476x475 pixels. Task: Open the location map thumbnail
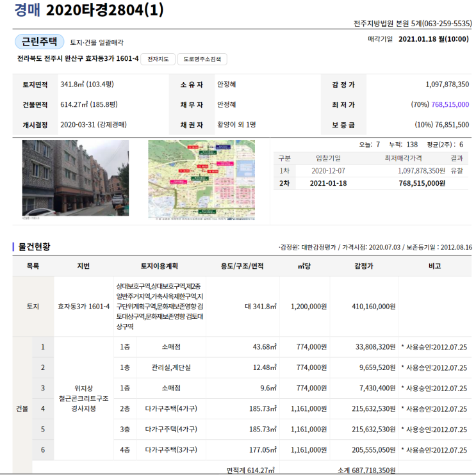click(x=202, y=180)
